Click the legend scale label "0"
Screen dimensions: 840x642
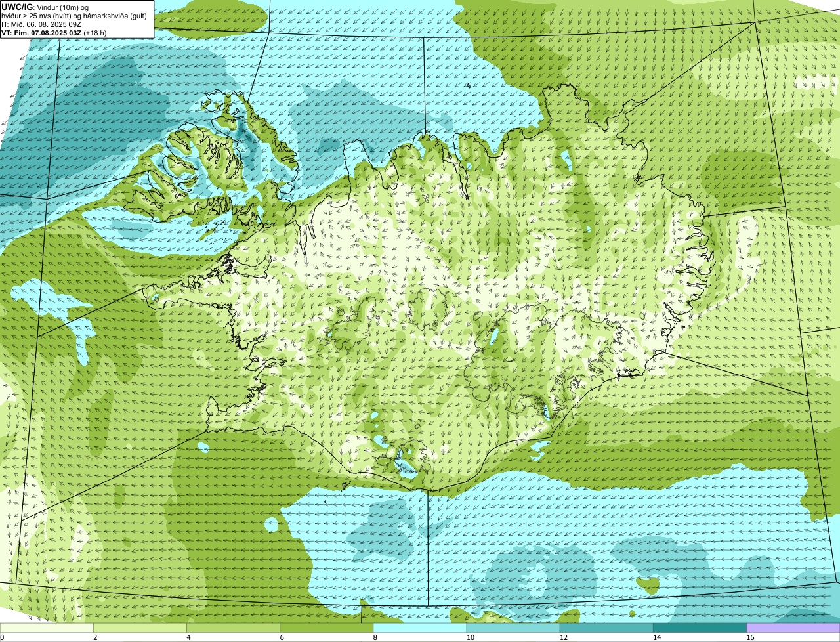point(2,637)
